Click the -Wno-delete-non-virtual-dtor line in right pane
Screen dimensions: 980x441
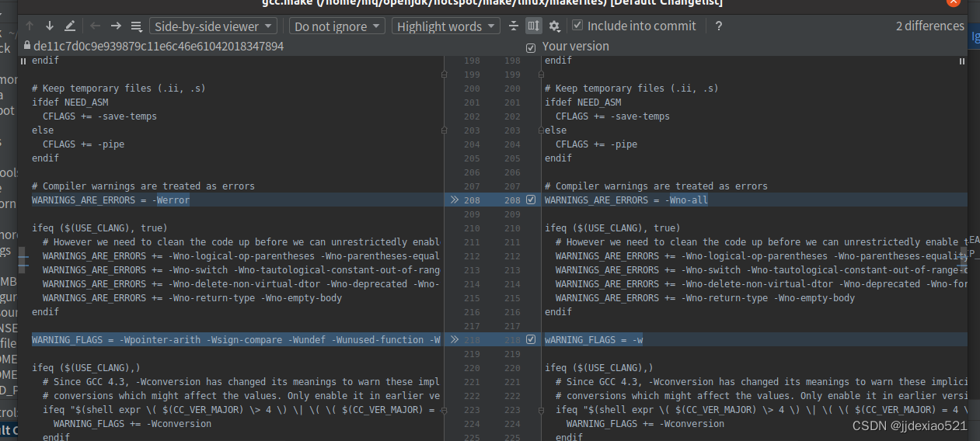(x=762, y=283)
